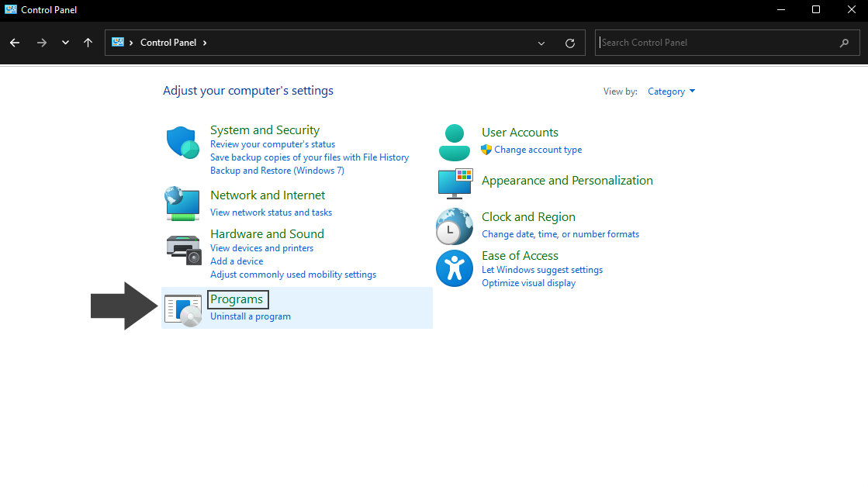This screenshot has height=487, width=868.
Task: Click View network status and tasks
Action: pos(271,212)
